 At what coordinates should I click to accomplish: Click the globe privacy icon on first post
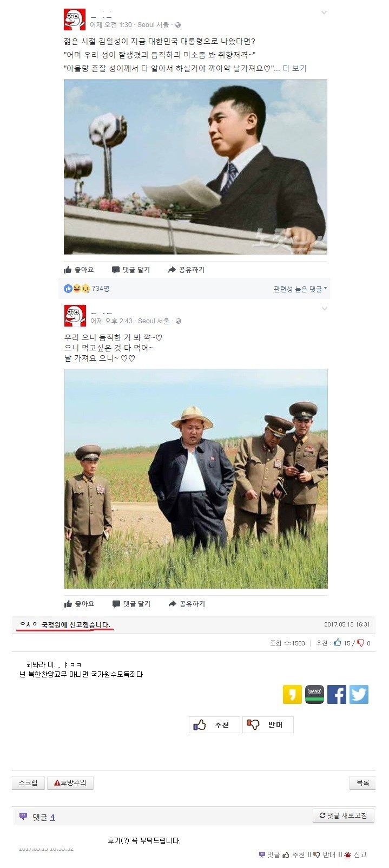click(179, 25)
